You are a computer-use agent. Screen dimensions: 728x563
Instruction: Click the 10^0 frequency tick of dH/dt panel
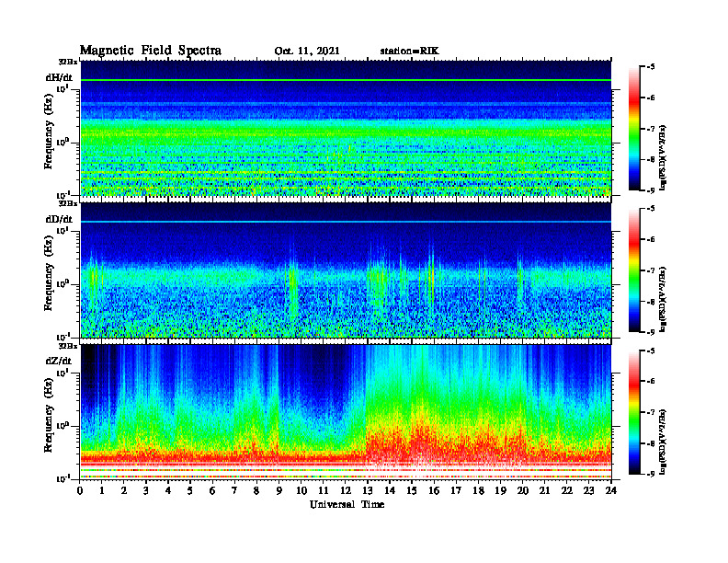(63, 142)
